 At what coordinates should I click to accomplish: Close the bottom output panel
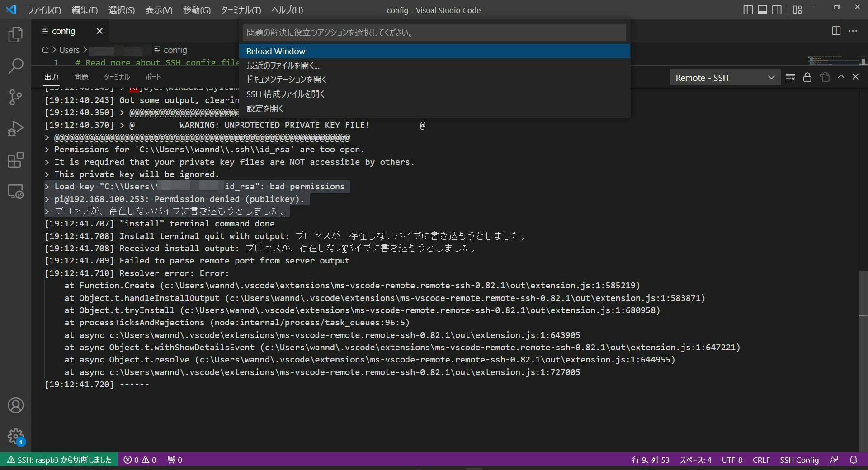(855, 77)
